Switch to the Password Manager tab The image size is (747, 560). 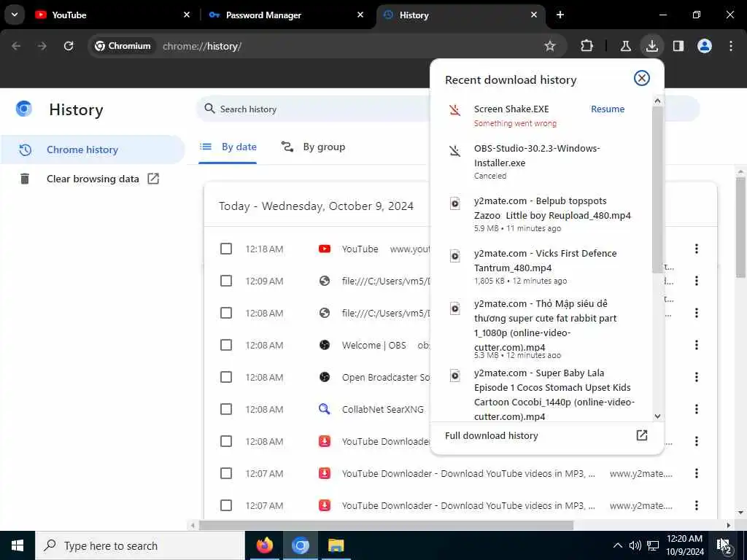pos(286,15)
